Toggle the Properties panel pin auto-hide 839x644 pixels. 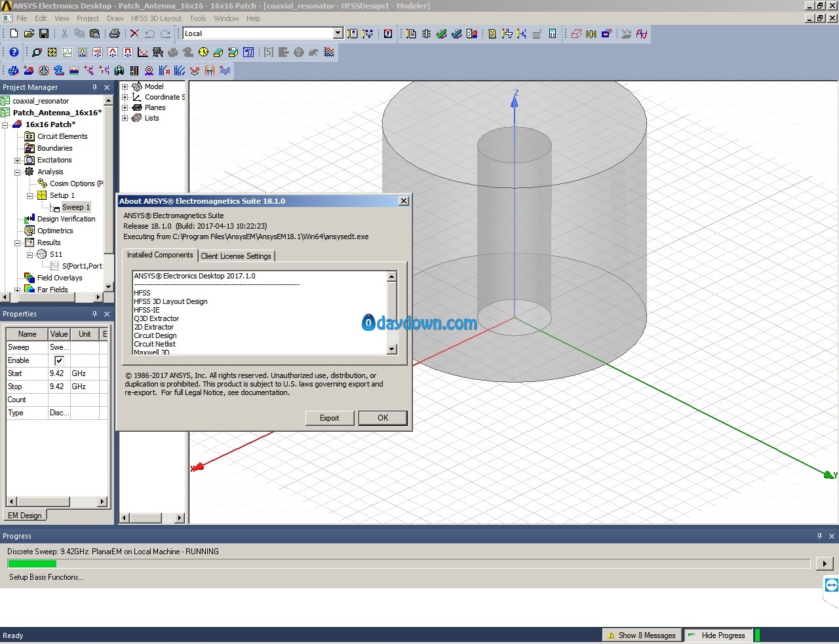pos(94,314)
